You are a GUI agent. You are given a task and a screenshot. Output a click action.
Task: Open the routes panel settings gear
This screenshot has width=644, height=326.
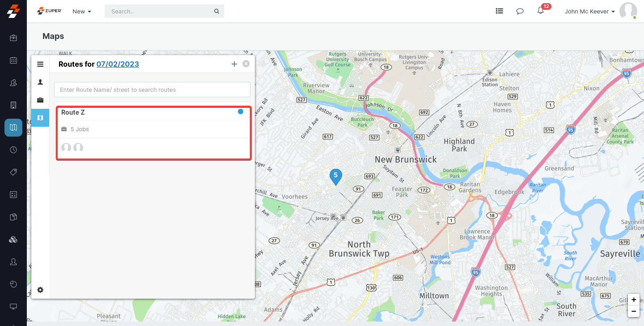(x=40, y=290)
